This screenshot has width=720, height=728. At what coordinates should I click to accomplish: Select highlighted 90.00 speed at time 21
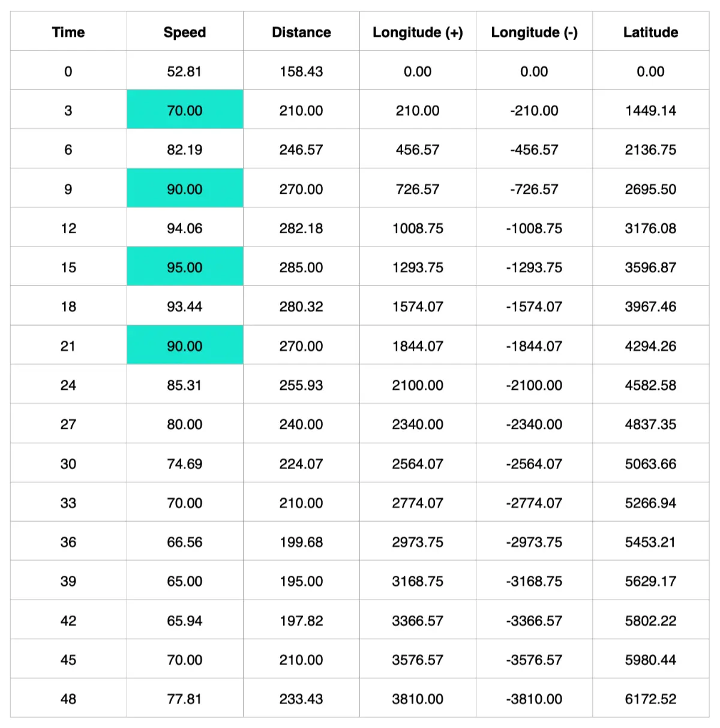185,346
